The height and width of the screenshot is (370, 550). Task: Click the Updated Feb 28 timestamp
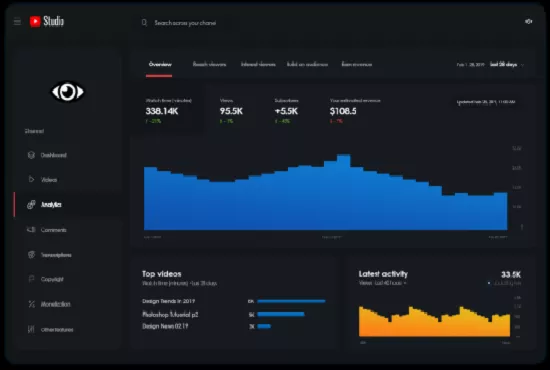485,102
